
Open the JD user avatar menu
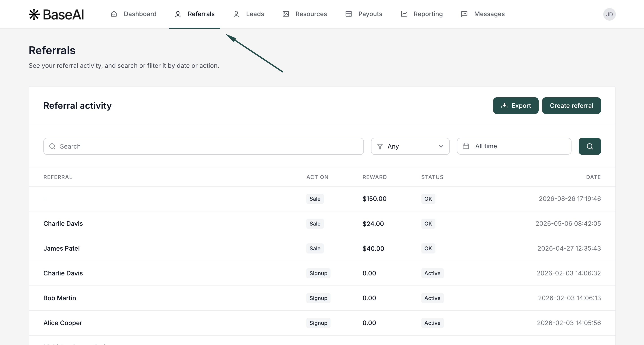click(609, 14)
